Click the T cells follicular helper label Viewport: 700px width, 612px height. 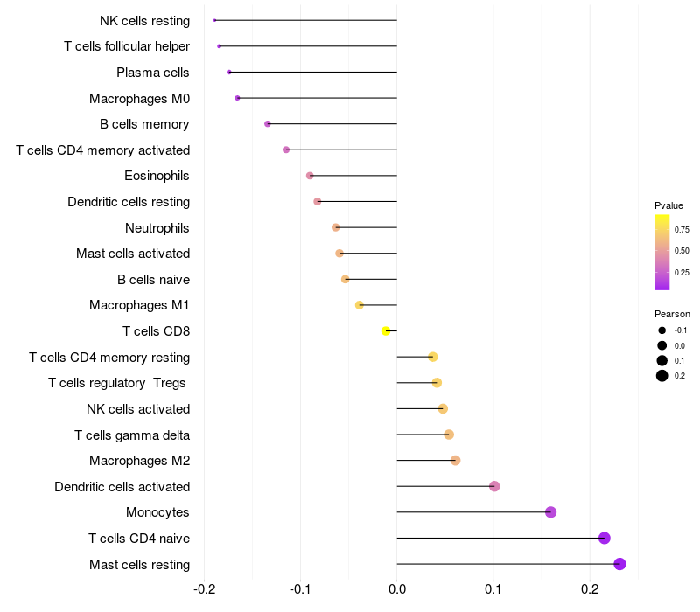point(127,46)
